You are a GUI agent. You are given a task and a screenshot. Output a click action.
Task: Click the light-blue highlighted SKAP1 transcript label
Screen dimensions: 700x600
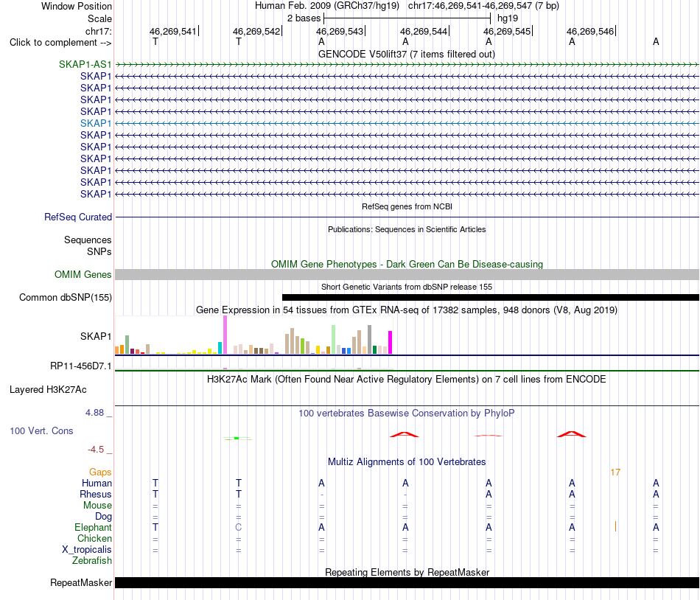tap(96, 123)
